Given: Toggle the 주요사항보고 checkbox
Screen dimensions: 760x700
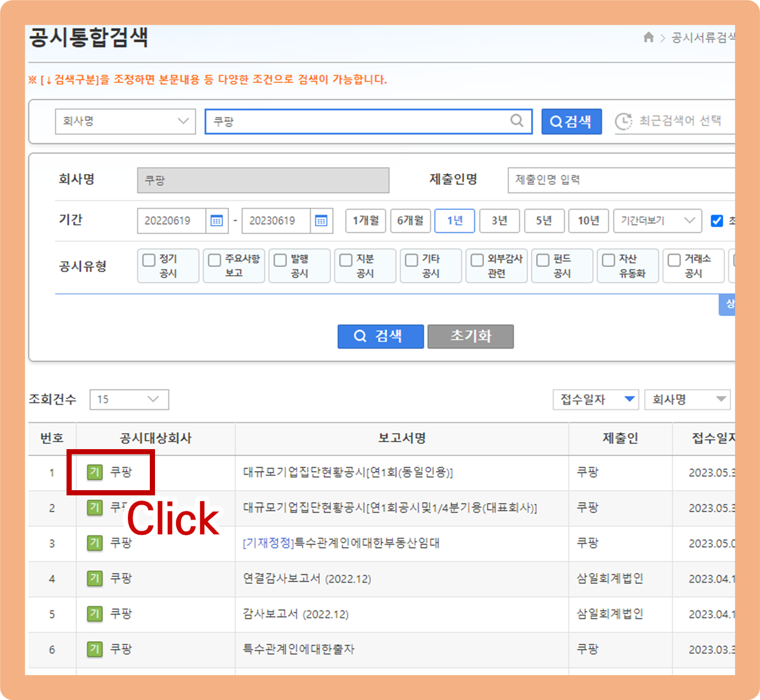Looking at the screenshot, I should [215, 260].
